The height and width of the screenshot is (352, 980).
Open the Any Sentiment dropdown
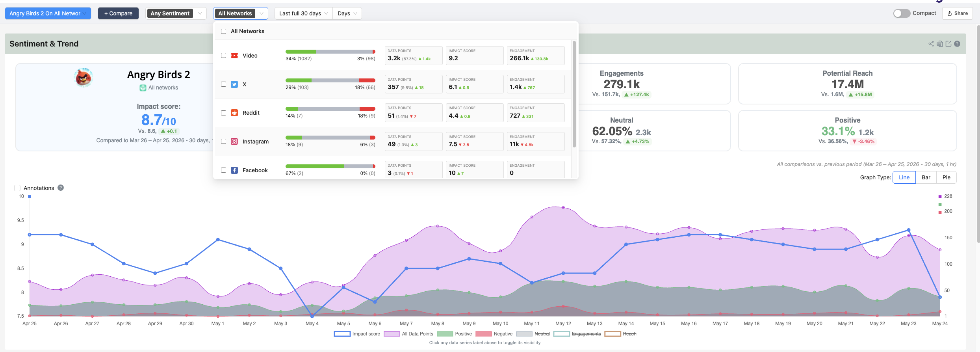pos(176,13)
